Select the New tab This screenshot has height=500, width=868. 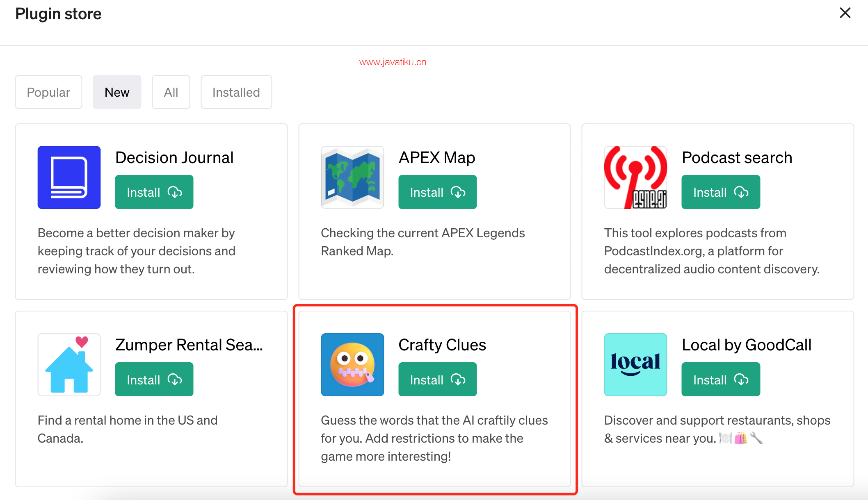point(117,92)
